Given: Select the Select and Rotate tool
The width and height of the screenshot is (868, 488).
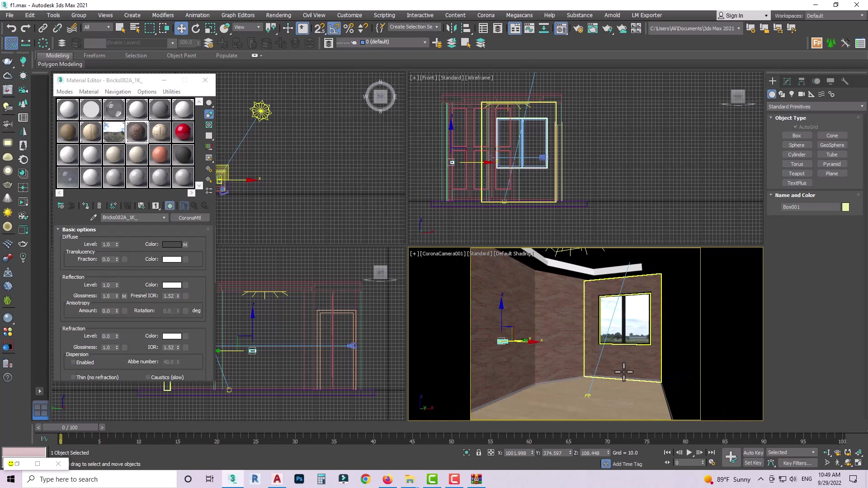Looking at the screenshot, I should tap(195, 28).
